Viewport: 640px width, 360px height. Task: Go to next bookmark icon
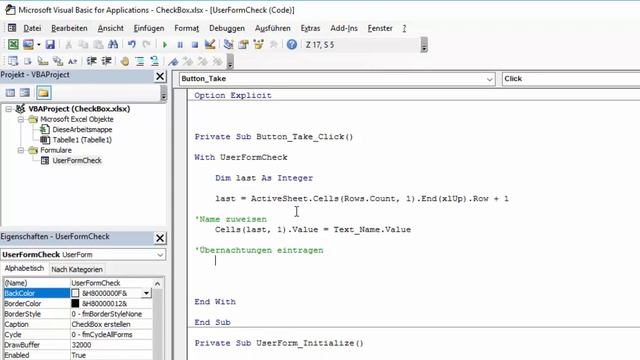[188, 61]
